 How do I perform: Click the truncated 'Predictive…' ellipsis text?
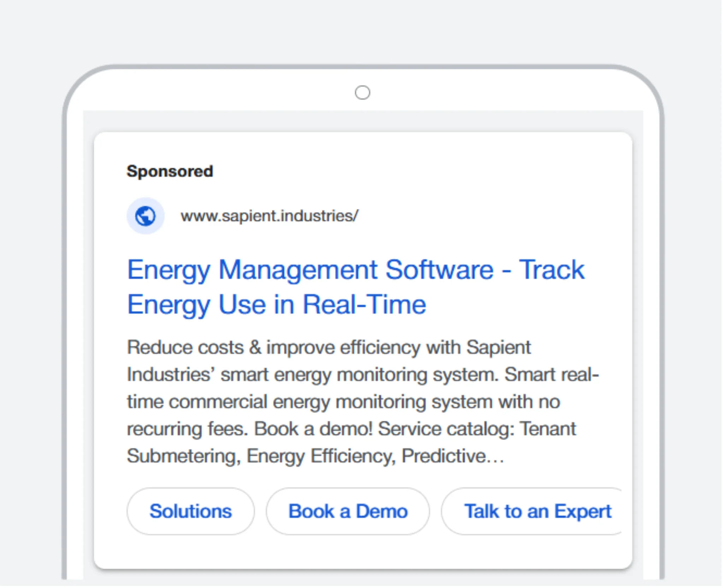(x=453, y=456)
